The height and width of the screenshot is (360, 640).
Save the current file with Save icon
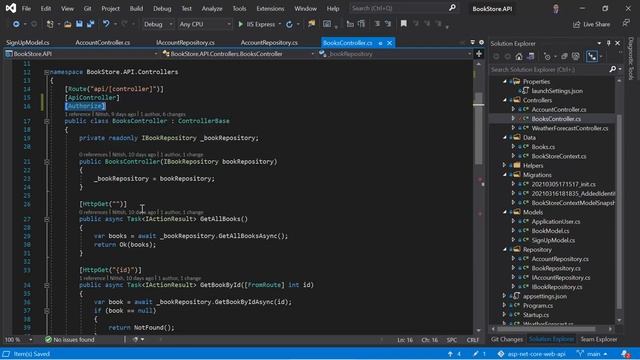(79, 24)
